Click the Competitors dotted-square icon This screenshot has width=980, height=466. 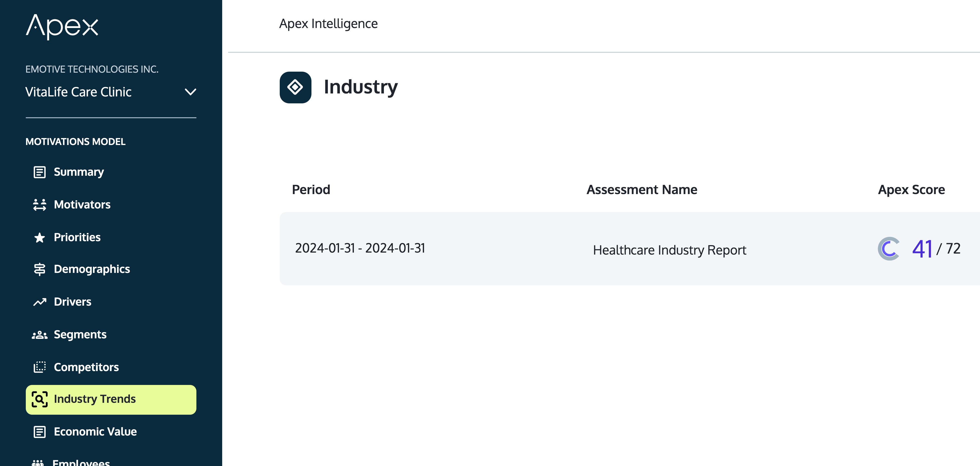40,367
